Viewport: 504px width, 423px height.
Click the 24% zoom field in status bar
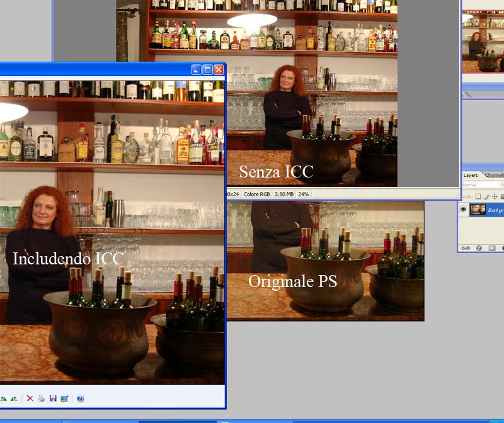click(x=304, y=195)
